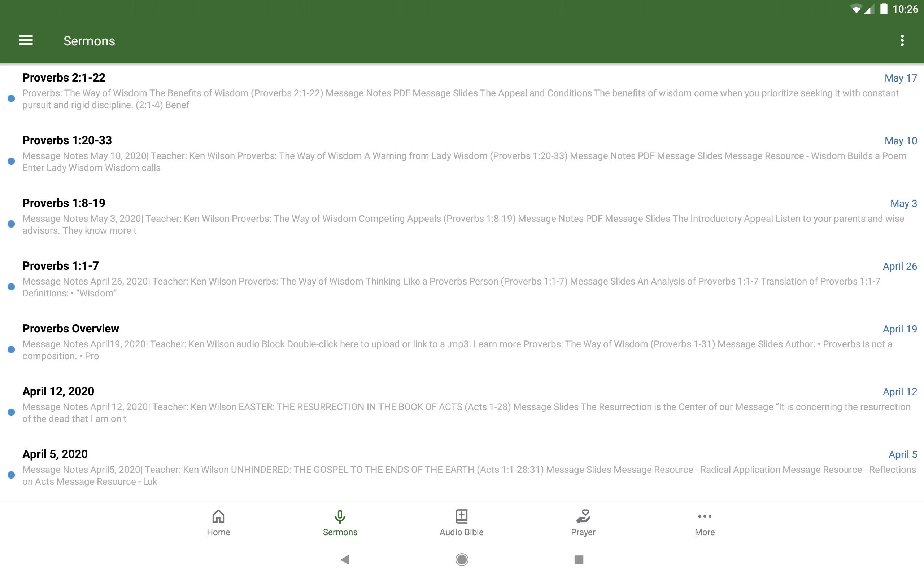Select the Home tab label
Viewport: 924px width, 577px height.
pos(218,532)
